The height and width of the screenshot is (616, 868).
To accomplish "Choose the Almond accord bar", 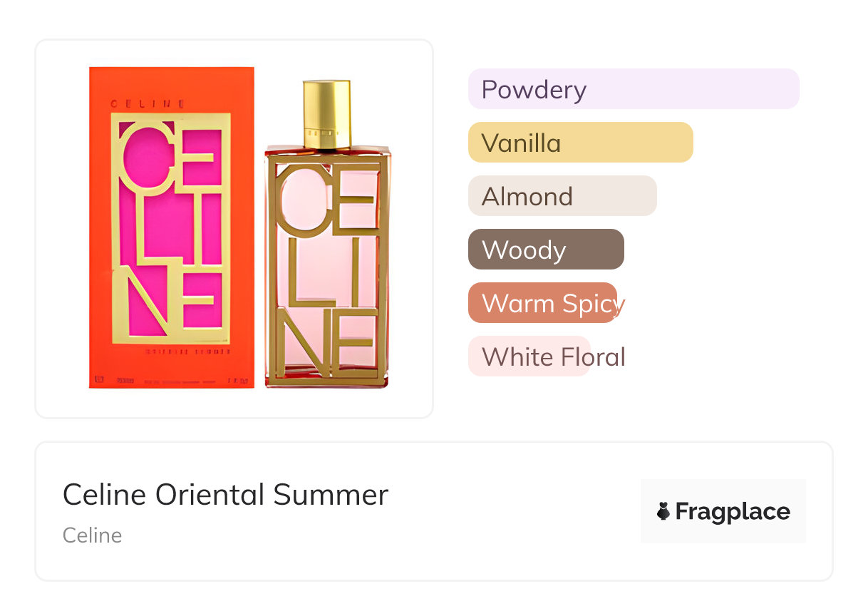I will click(562, 196).
